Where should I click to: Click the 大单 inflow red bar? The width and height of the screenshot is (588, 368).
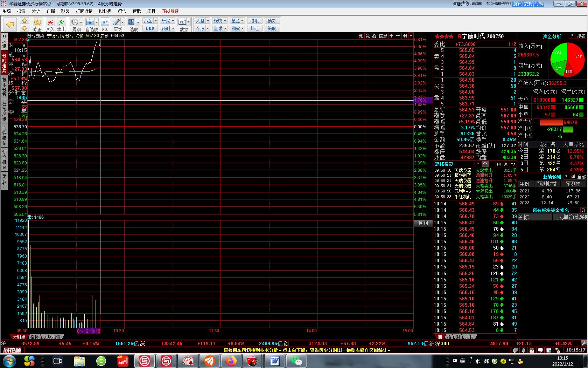(x=553, y=100)
